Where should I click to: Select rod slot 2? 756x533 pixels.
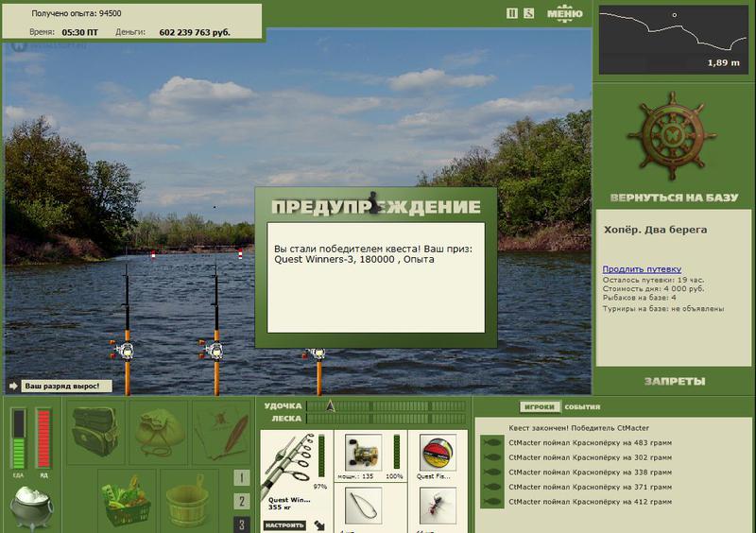242,501
